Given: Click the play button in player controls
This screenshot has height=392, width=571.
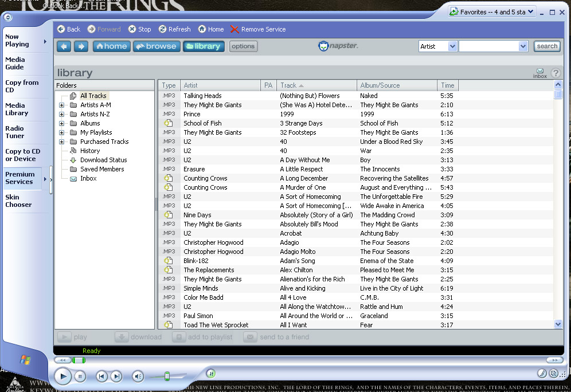Looking at the screenshot, I should click(x=62, y=376).
